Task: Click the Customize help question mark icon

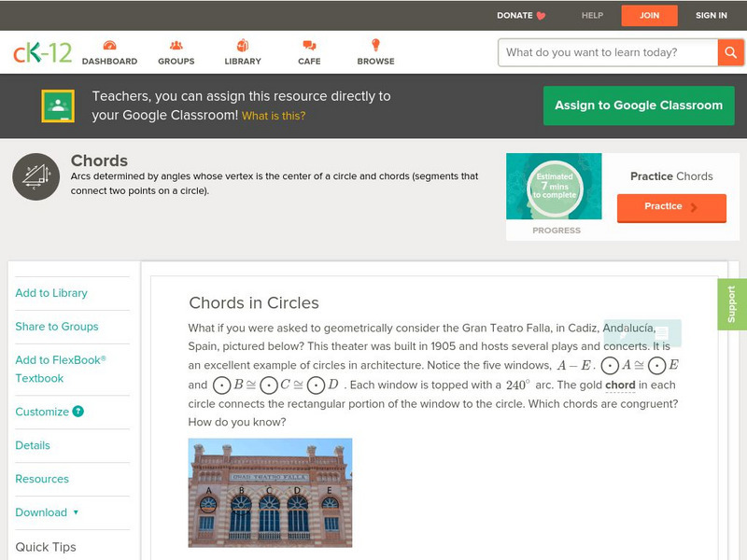Action: 78,412
